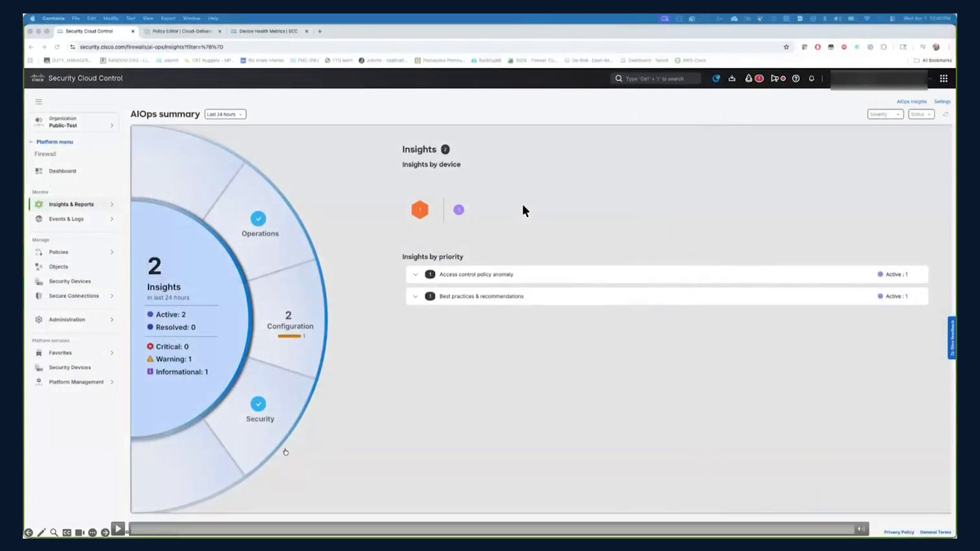Open Administration in sidebar
Screen dimensions: 980x551
pyautogui.click(x=73, y=320)
